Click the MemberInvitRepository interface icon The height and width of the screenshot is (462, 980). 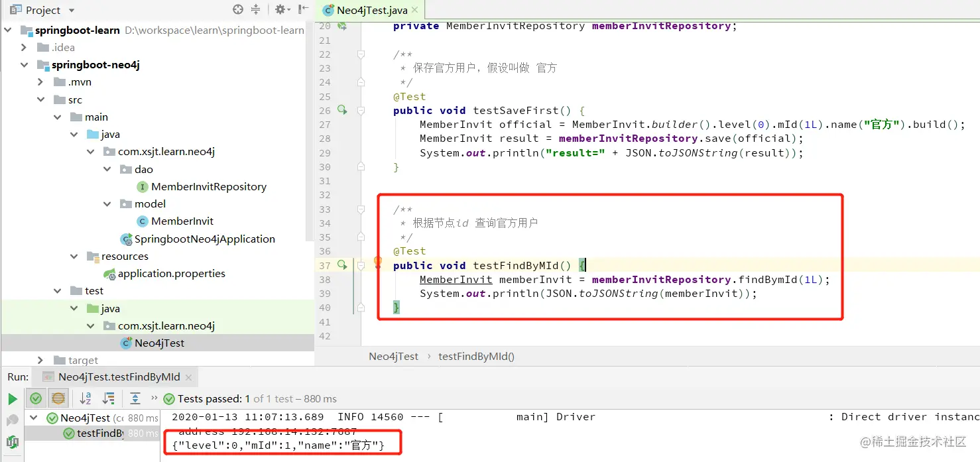(x=143, y=187)
